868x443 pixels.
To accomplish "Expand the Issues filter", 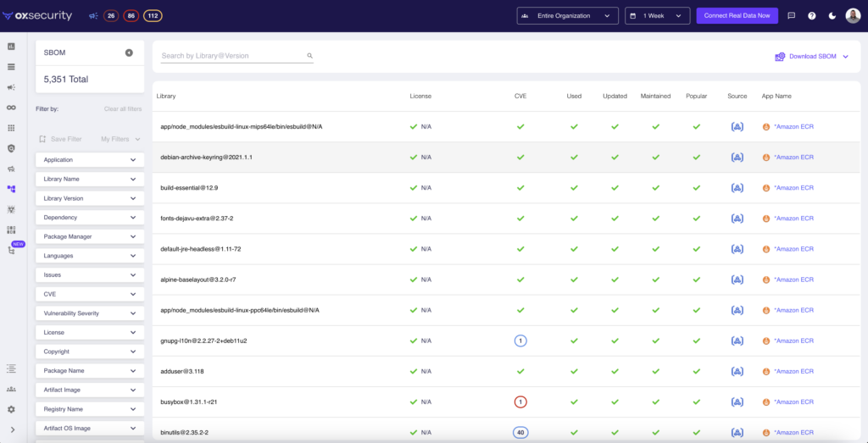I will [90, 275].
